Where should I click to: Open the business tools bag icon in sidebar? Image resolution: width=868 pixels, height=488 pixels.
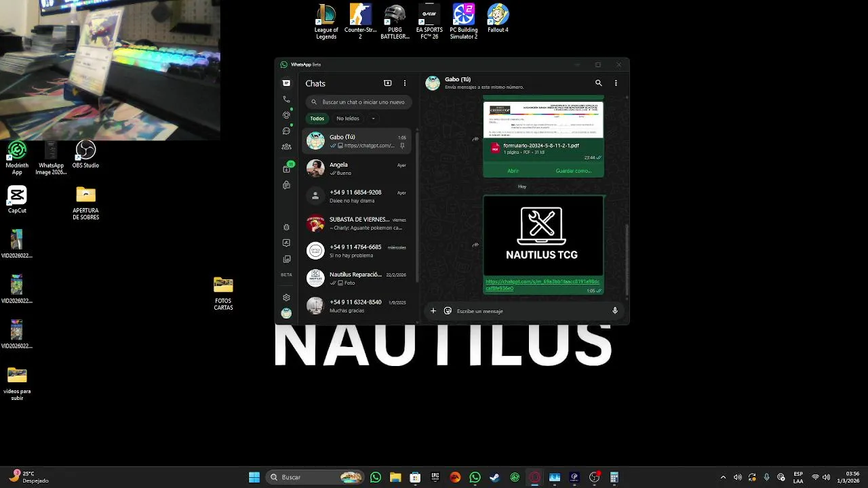point(286,185)
